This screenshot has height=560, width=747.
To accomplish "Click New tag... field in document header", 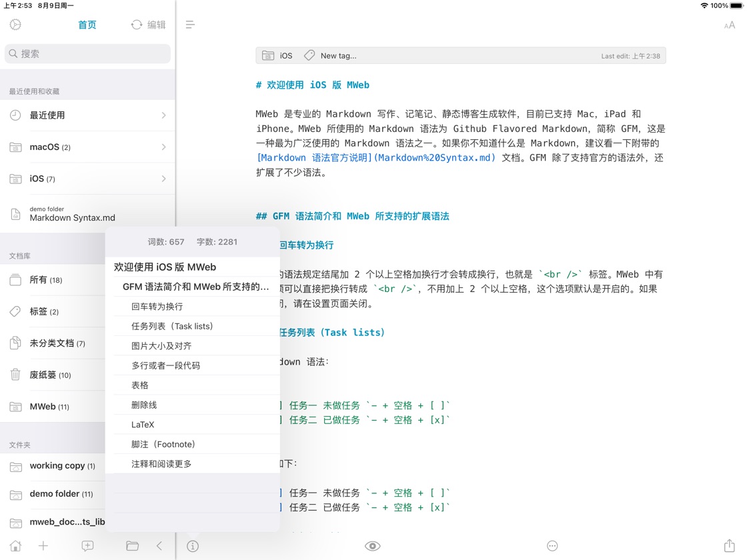I will [x=338, y=56].
